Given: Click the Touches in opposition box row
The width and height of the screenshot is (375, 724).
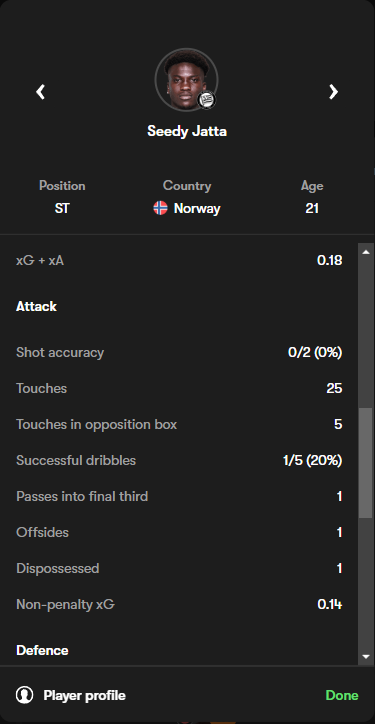Looking at the screenshot, I should (x=179, y=424).
